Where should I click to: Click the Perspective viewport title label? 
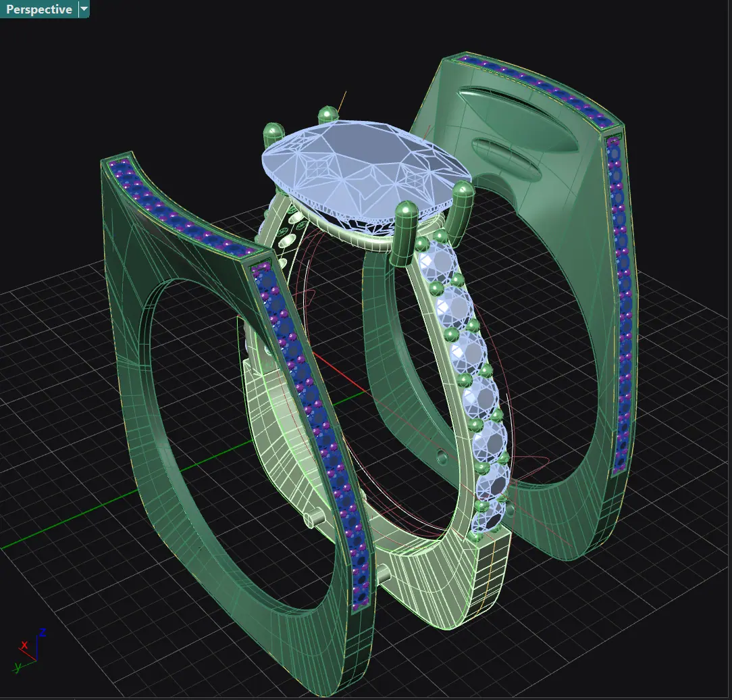[39, 9]
